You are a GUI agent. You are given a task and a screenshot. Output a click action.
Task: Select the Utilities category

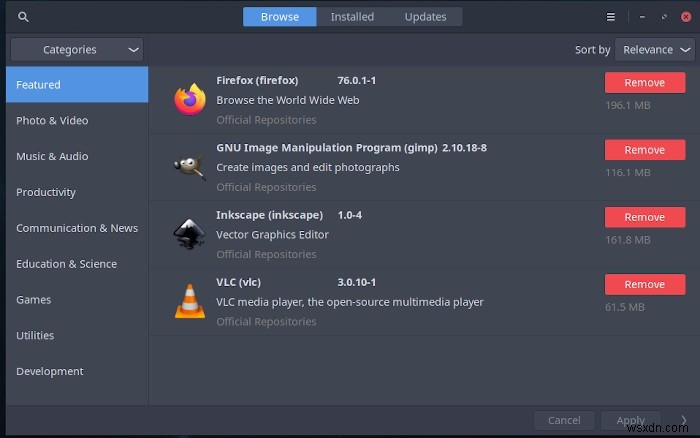[77, 335]
